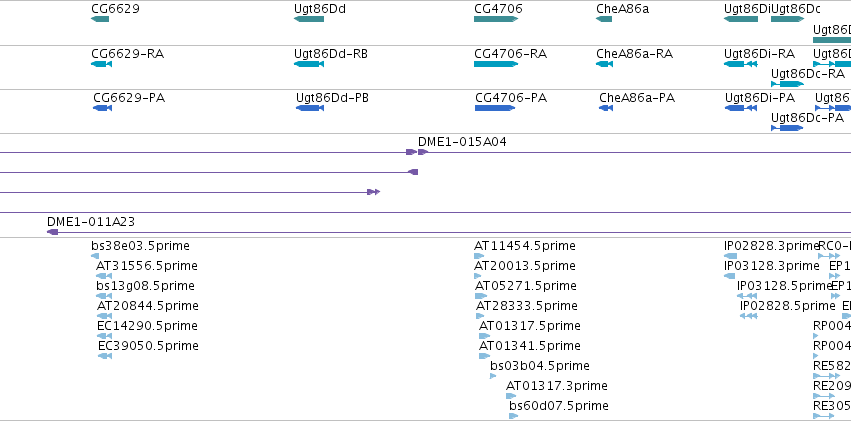Viewport: 851px width, 421px height.
Task: Select the AT20844.5prime EST glyph
Action: click(x=105, y=316)
